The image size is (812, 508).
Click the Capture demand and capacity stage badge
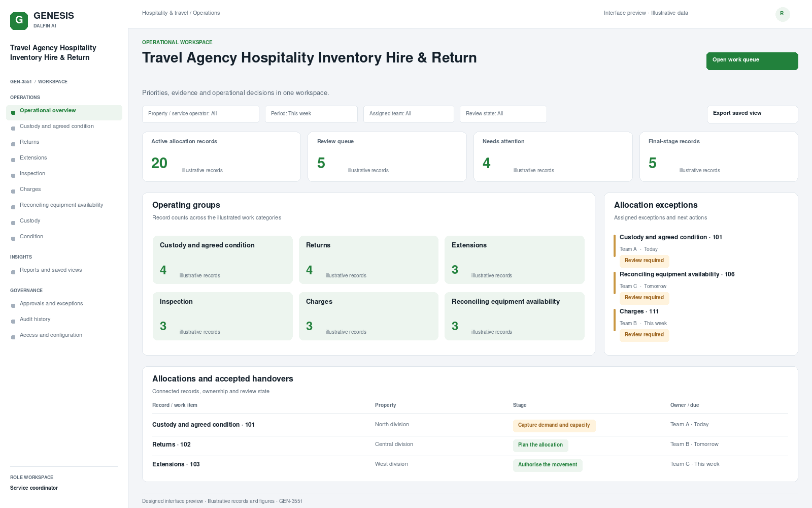click(554, 425)
